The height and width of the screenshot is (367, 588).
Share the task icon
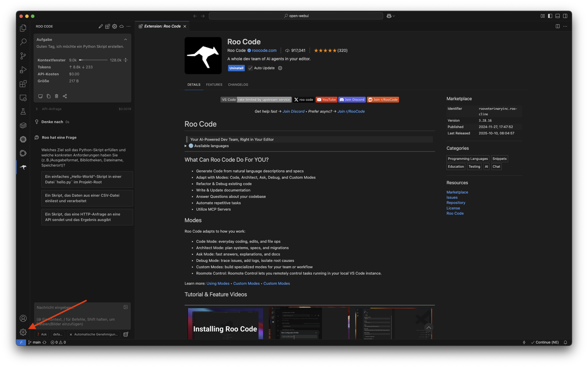pos(65,96)
